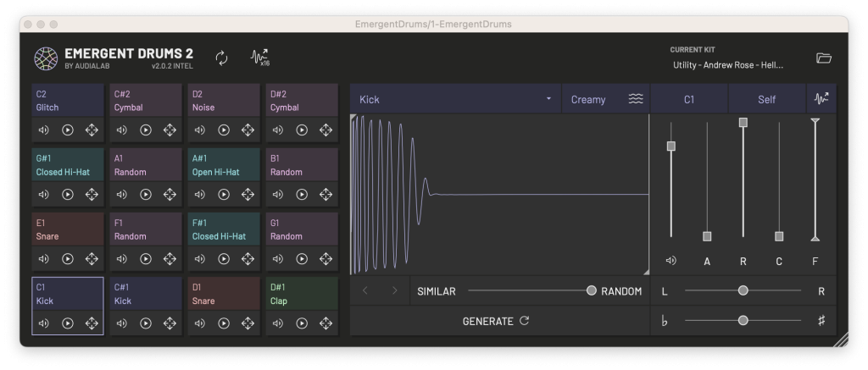Open the Self choke group selector
Viewport: 868px width, 370px height.
[x=766, y=99]
